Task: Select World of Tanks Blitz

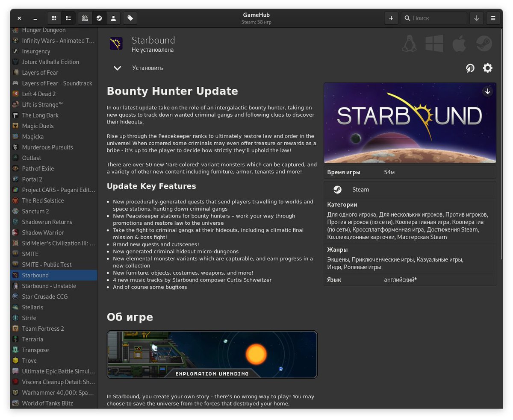Action: (x=54, y=403)
